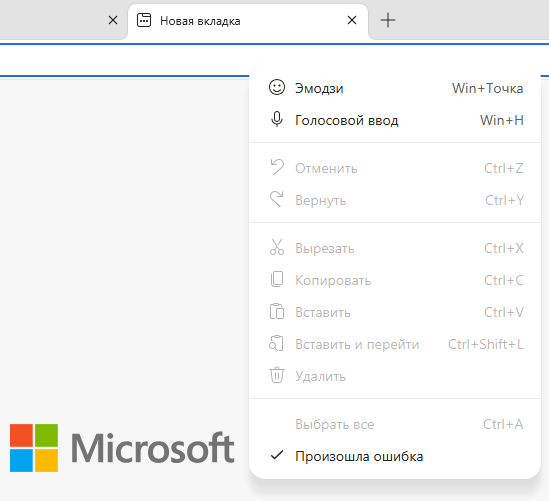The image size is (549, 501).
Task: Open a new tab with plus button
Action: coord(388,20)
